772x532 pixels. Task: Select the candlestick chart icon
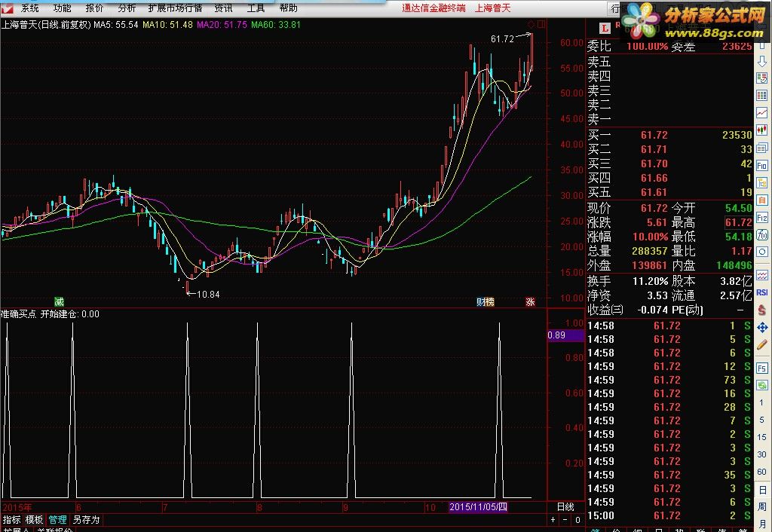(761, 130)
